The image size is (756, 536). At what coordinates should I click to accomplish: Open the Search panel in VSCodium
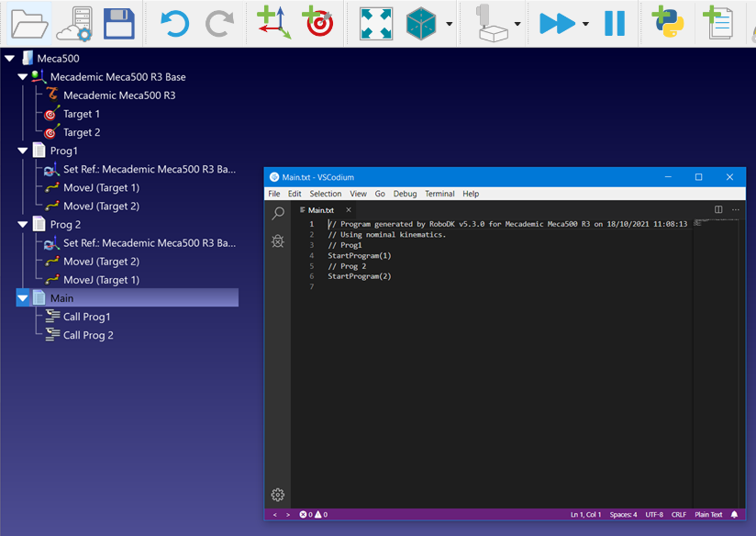278,214
